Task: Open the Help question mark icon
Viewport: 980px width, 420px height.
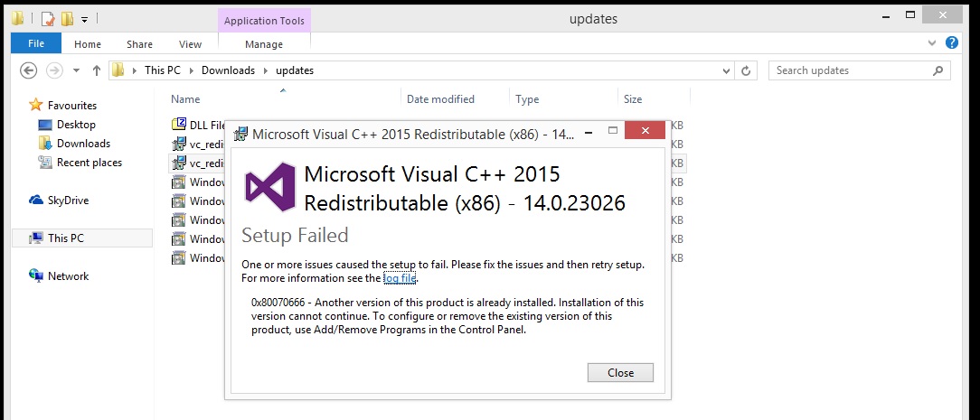Action: (x=952, y=42)
